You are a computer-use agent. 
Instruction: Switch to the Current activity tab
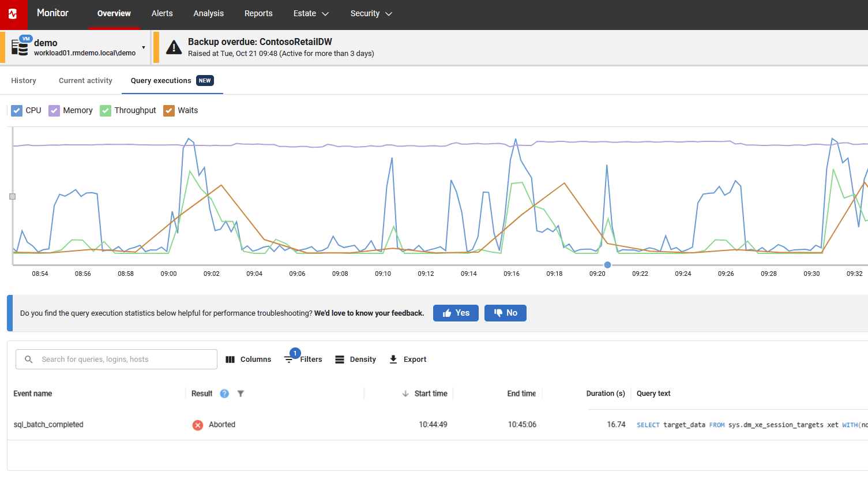85,81
